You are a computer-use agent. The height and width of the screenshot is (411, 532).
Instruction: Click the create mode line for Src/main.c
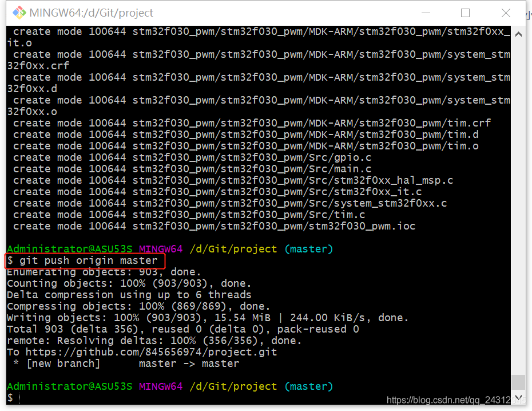192,169
